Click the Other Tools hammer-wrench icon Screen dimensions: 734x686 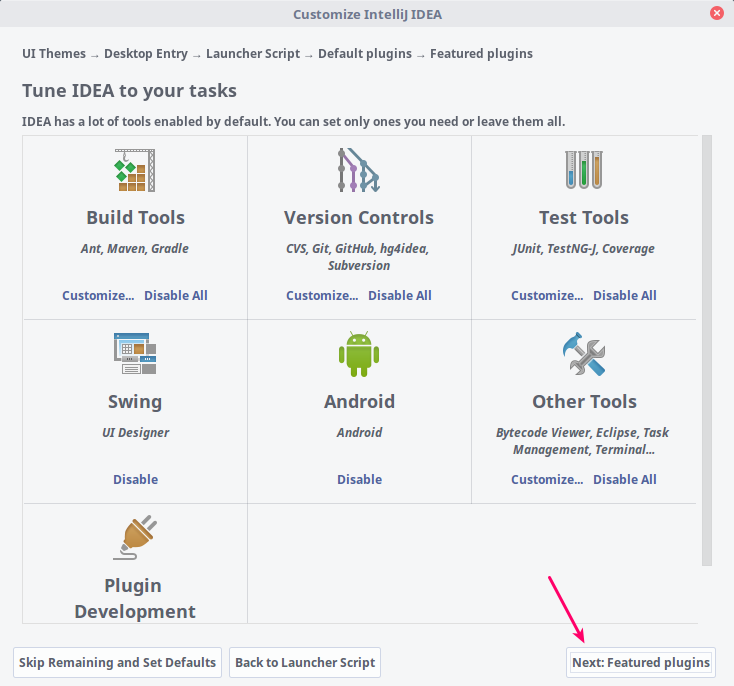pyautogui.click(x=584, y=354)
